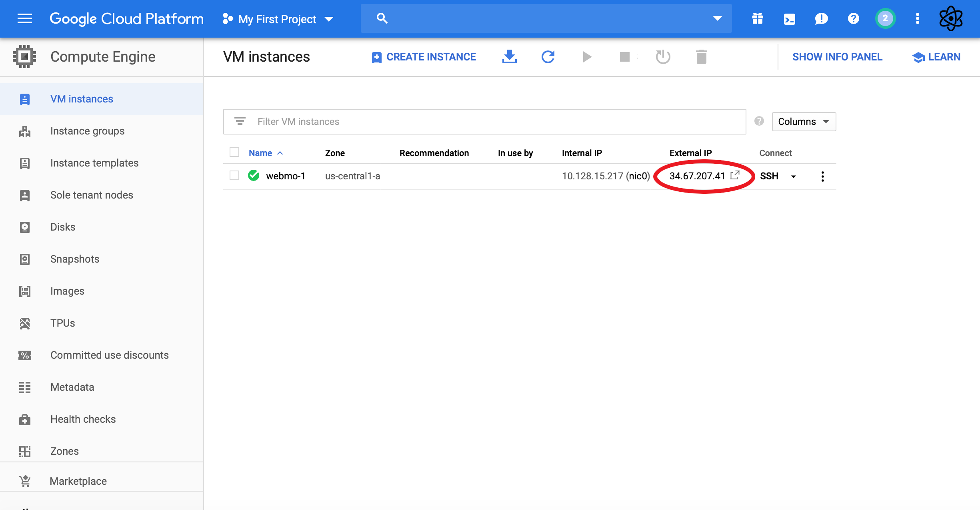980x510 pixels.
Task: Click the Zone column header
Action: point(335,153)
